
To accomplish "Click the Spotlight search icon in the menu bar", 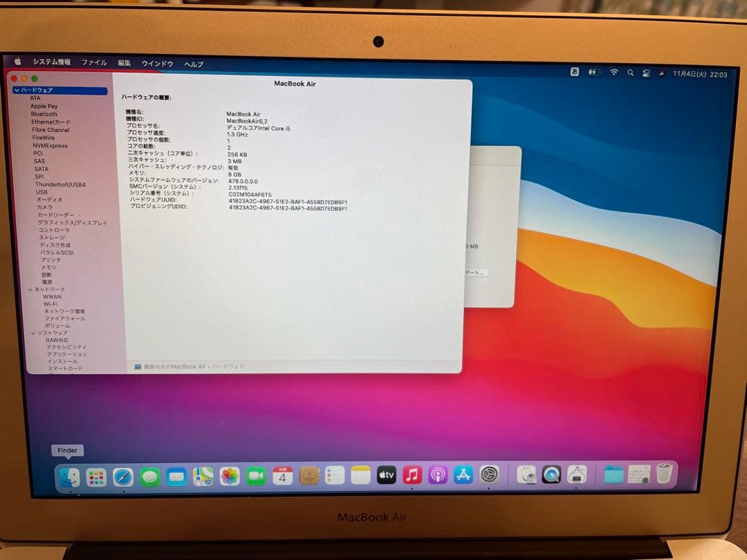I will (630, 72).
